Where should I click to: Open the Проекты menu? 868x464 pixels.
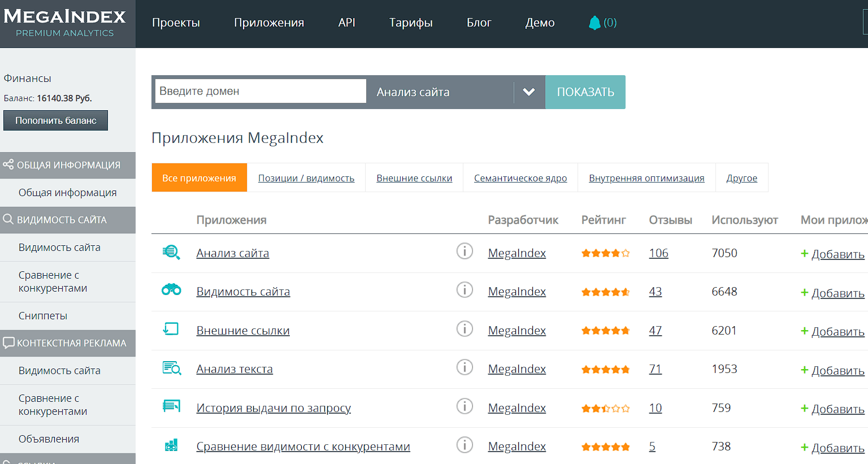click(x=176, y=23)
